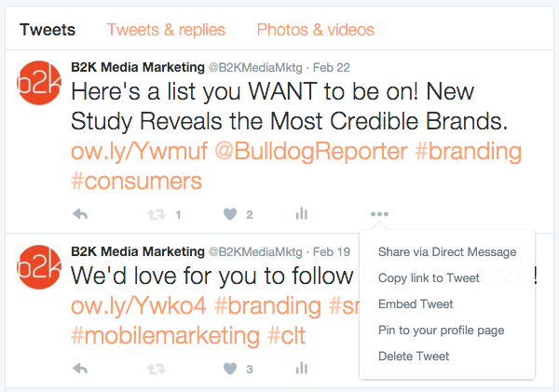The width and height of the screenshot is (559, 392).
Task: Select the Tweets tab
Action: pyautogui.click(x=48, y=30)
